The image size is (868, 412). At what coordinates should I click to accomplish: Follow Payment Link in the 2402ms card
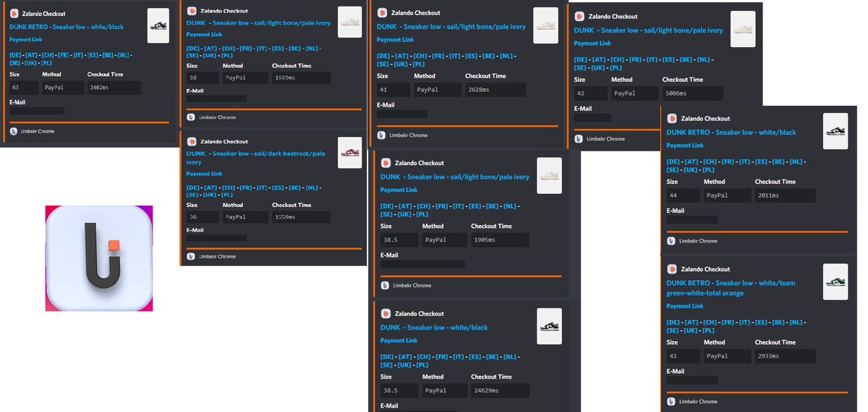pos(25,39)
